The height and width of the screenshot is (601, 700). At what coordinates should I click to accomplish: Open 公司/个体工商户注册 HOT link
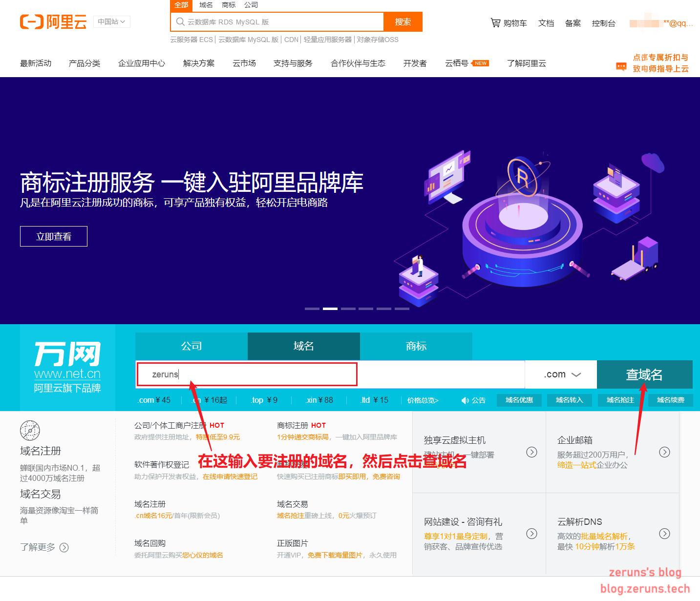click(179, 425)
